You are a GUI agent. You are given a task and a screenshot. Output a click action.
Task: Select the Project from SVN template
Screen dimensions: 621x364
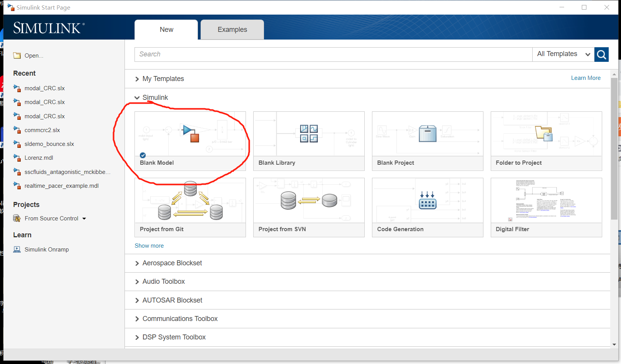click(x=309, y=207)
